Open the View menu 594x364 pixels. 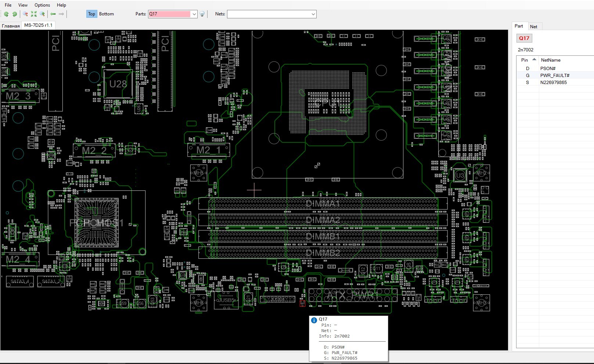click(23, 5)
